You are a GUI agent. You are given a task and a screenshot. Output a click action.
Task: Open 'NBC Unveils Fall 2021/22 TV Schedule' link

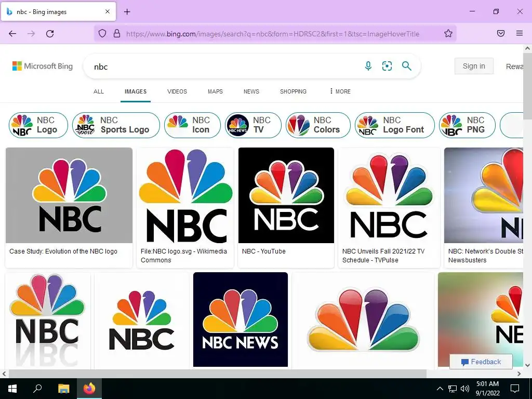383,256
